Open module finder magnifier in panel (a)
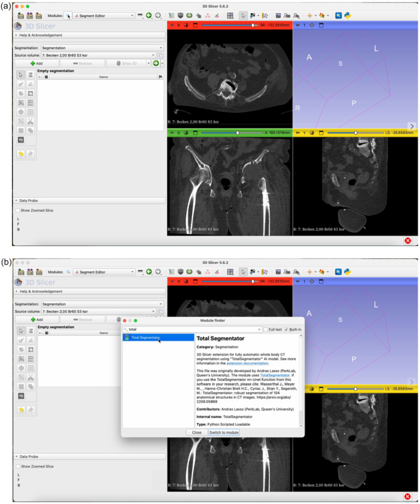This screenshot has width=420, height=504. [x=68, y=16]
